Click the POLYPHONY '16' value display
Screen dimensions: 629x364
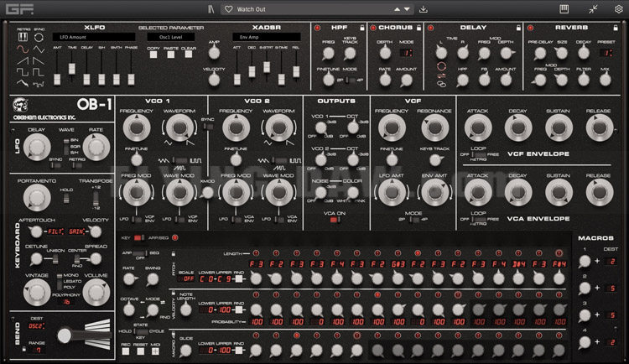point(66,302)
